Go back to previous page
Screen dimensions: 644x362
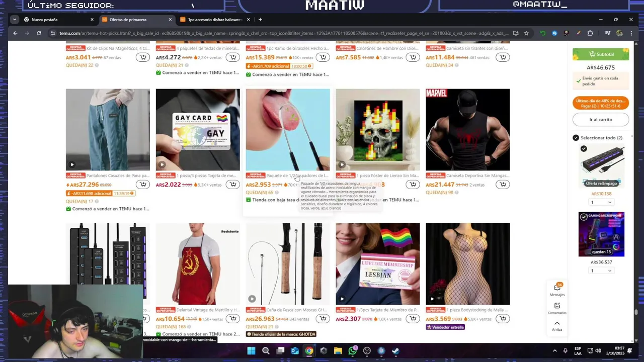tap(15, 33)
